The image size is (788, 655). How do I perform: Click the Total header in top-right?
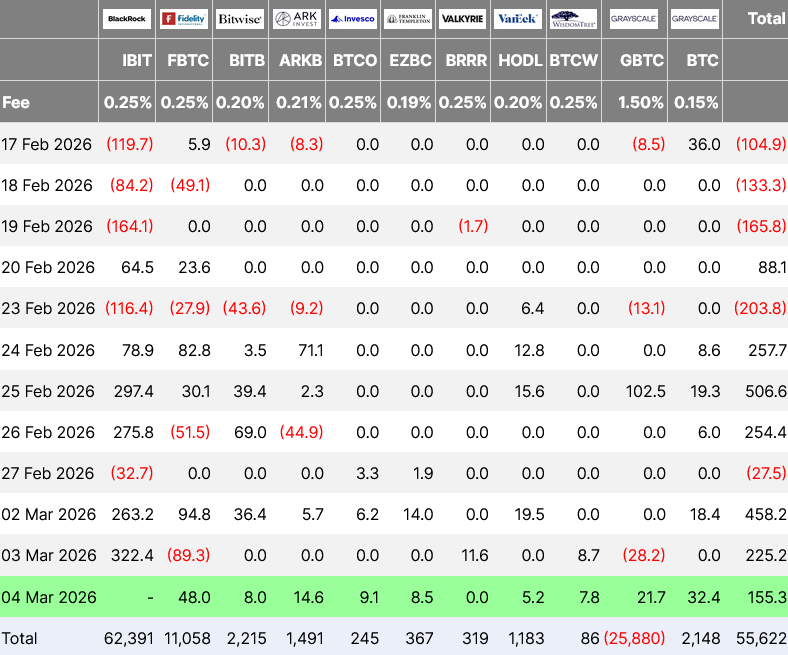click(766, 19)
